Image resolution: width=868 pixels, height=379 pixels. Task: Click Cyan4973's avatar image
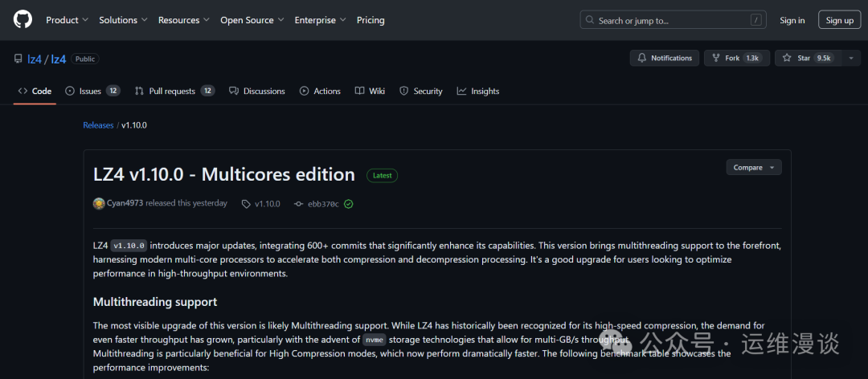coord(99,204)
